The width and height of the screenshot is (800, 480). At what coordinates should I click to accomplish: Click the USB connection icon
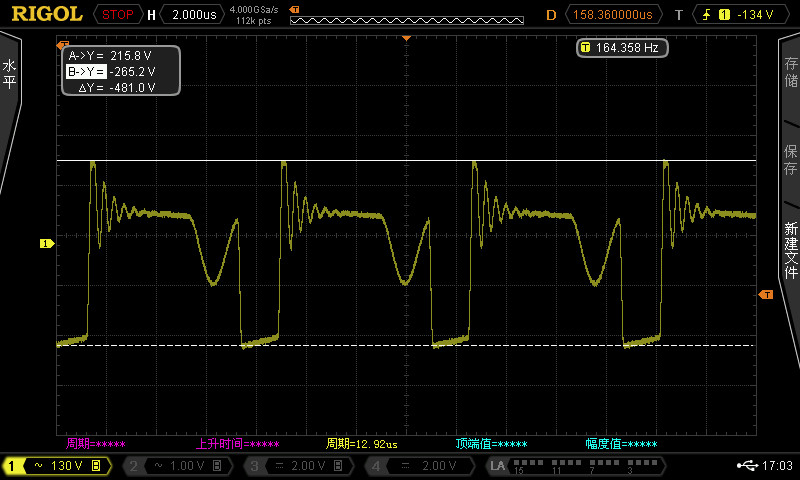[748, 466]
